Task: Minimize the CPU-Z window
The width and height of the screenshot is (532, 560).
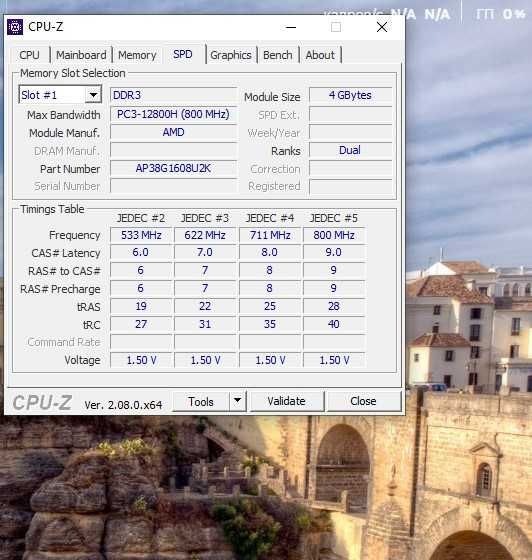Action: click(x=291, y=27)
